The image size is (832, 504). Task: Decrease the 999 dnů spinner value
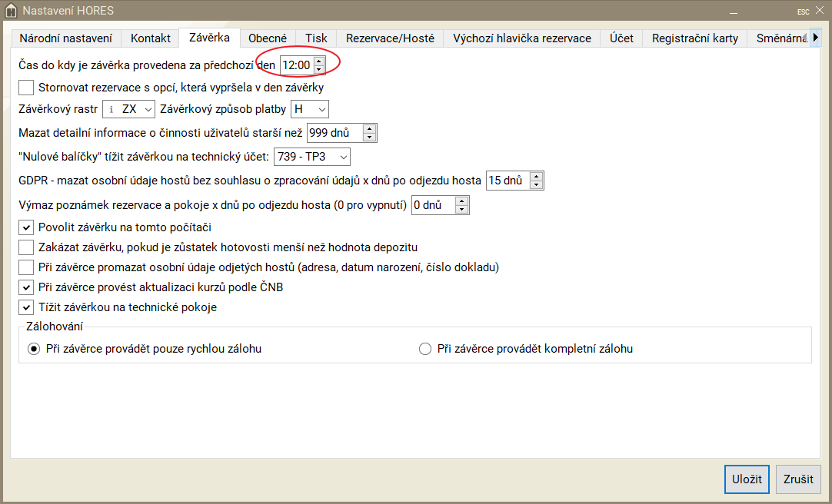click(x=370, y=138)
